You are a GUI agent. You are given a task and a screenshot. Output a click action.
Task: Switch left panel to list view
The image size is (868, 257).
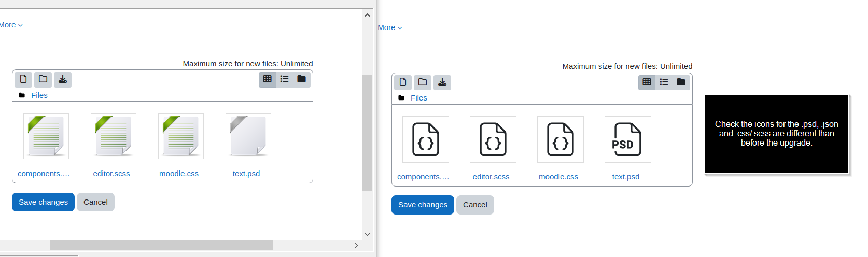(285, 79)
